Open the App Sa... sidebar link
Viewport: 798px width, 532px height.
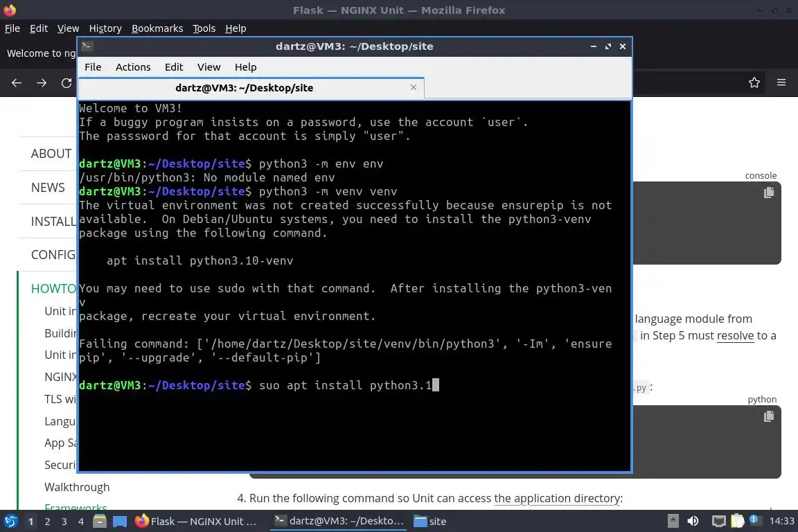click(x=60, y=443)
